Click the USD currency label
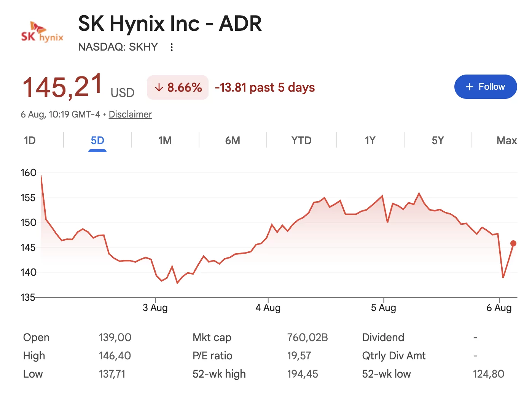Screen dimensions: 532x397 pyautogui.click(x=123, y=93)
